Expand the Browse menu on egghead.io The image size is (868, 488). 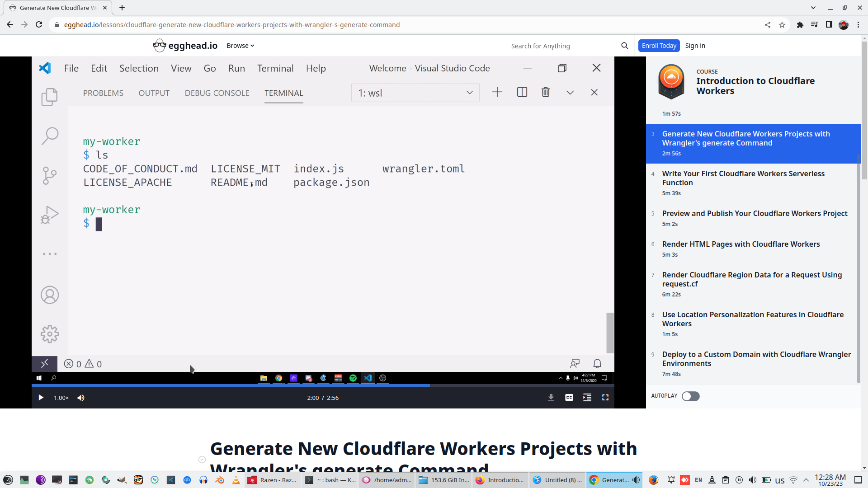(x=240, y=45)
